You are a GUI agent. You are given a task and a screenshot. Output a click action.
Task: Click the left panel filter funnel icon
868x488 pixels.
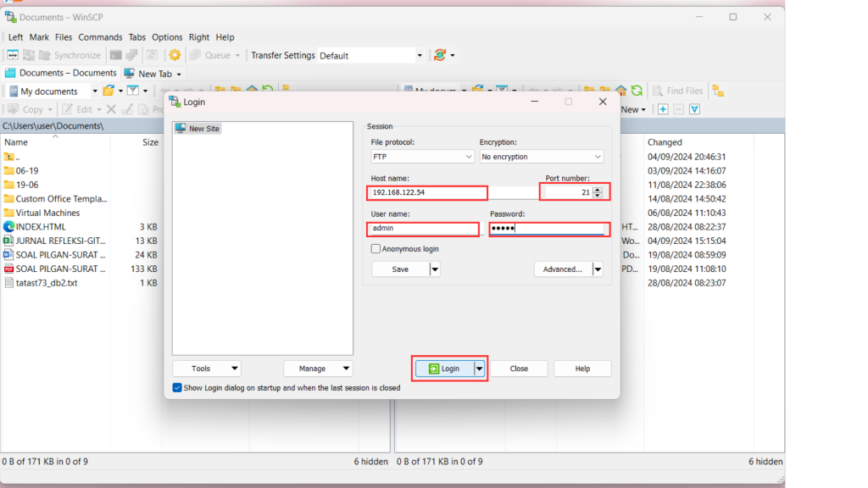tap(133, 91)
